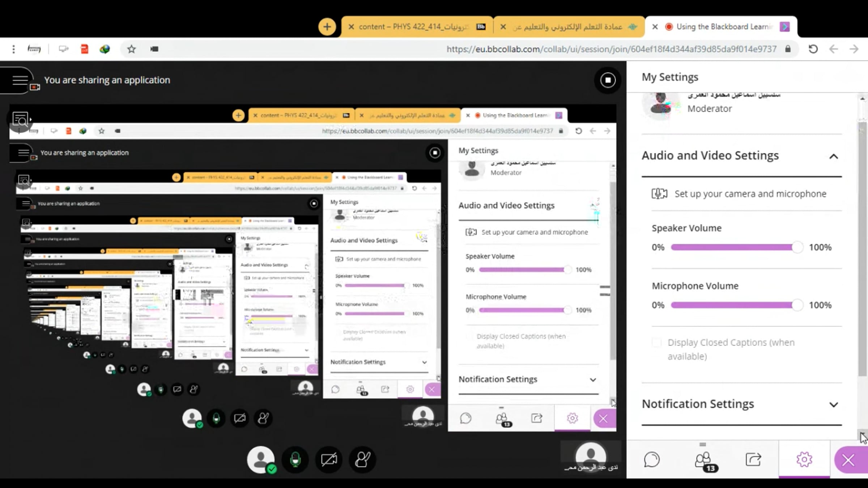Open the my status and settings avatar
Image resolution: width=868 pixels, height=488 pixels.
point(260,460)
